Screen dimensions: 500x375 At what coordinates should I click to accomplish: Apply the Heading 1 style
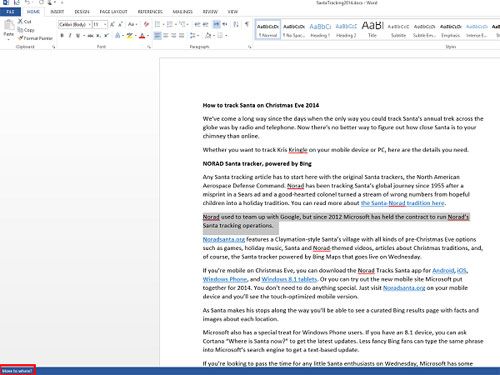pos(320,29)
